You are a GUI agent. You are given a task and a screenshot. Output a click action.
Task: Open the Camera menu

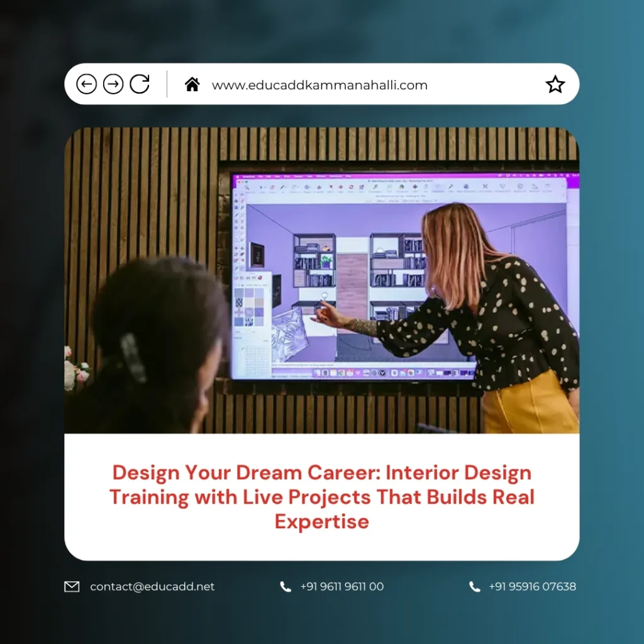298,177
